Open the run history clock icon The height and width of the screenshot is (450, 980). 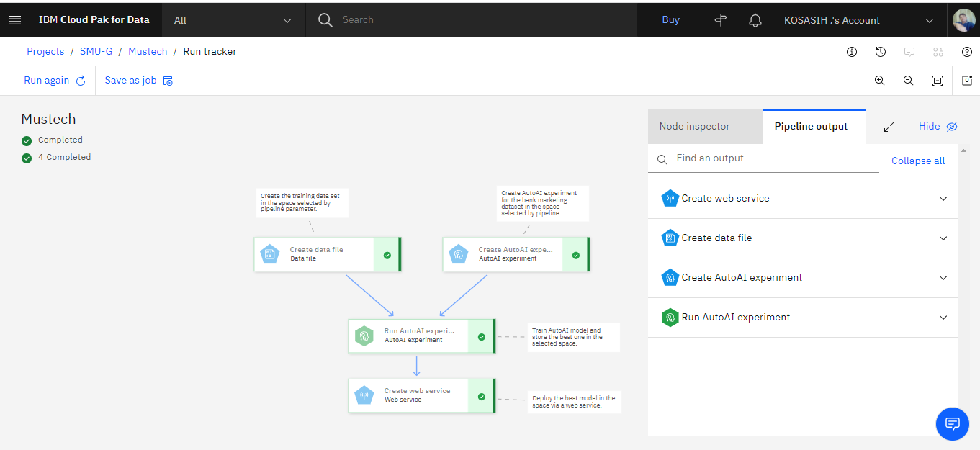pos(881,52)
